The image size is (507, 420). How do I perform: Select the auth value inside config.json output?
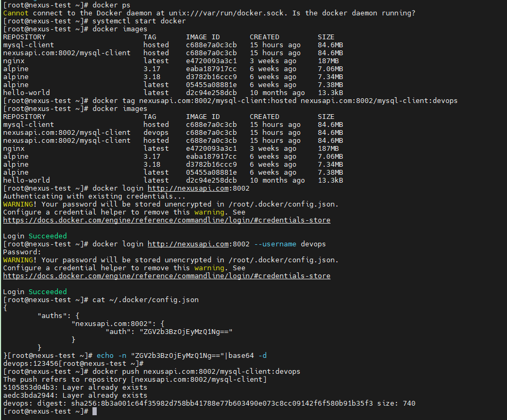pos(186,332)
